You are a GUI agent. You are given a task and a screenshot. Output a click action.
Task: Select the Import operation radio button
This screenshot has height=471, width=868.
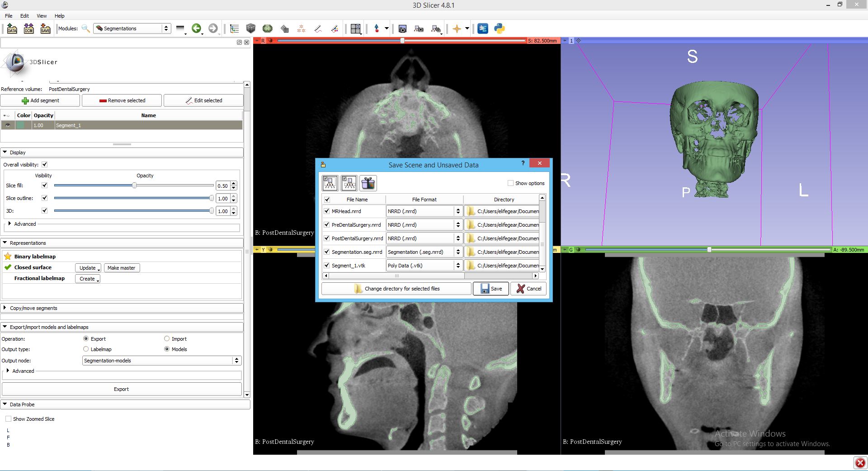pos(167,338)
